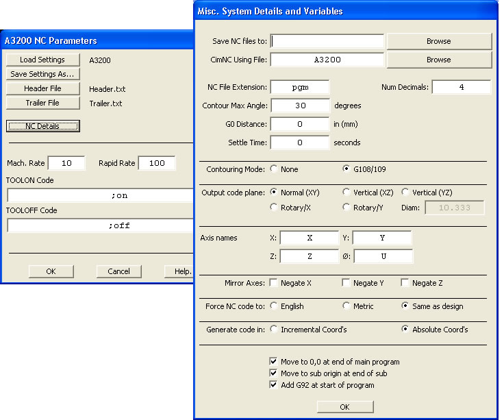The image size is (504, 420).
Task: Focus the TOOLON Code field
Action: [x=100, y=195]
